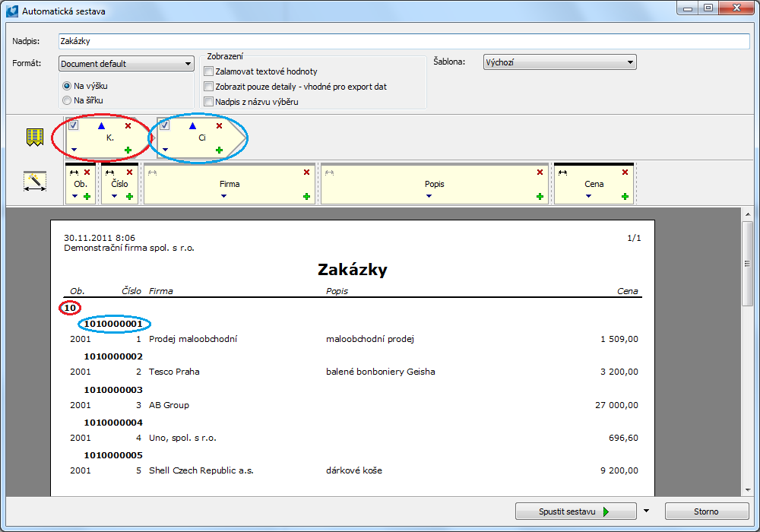
Task: Click the Storno button
Action: pyautogui.click(x=707, y=511)
